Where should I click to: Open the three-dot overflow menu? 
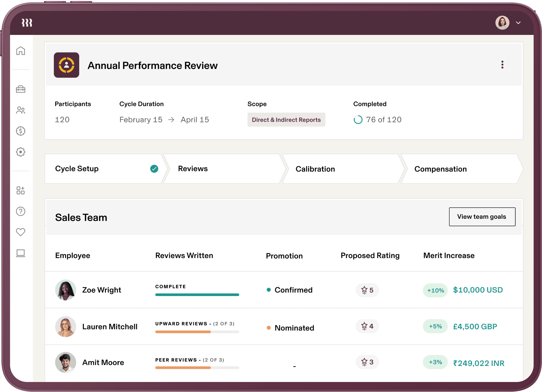click(502, 65)
